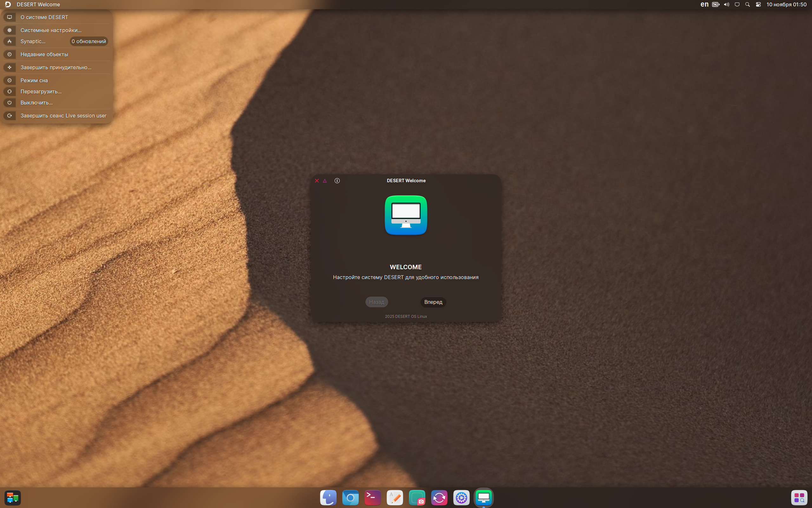
Task: Click the 'DESERT Welcome' app name in top bar
Action: coord(38,4)
